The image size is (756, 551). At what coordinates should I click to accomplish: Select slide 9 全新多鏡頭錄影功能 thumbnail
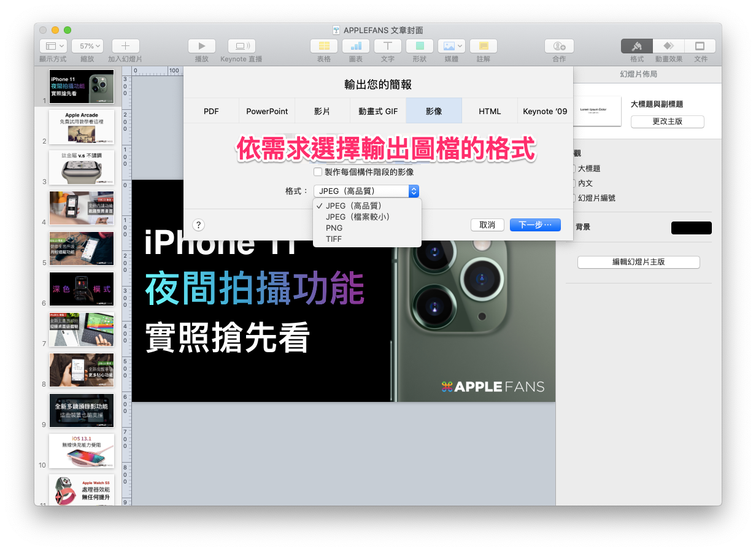click(82, 410)
